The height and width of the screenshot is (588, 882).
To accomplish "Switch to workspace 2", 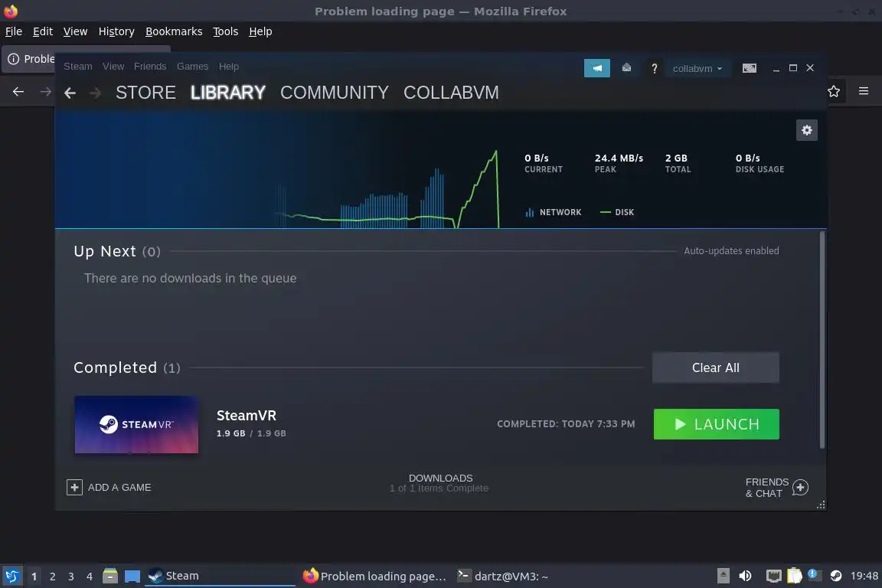I will (x=52, y=577).
